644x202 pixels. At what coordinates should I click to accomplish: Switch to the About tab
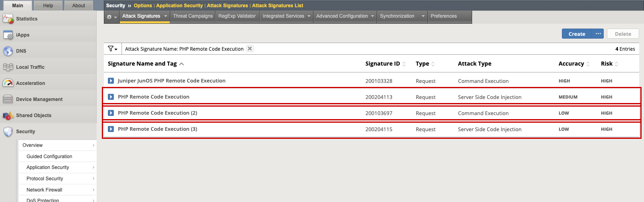click(x=78, y=6)
